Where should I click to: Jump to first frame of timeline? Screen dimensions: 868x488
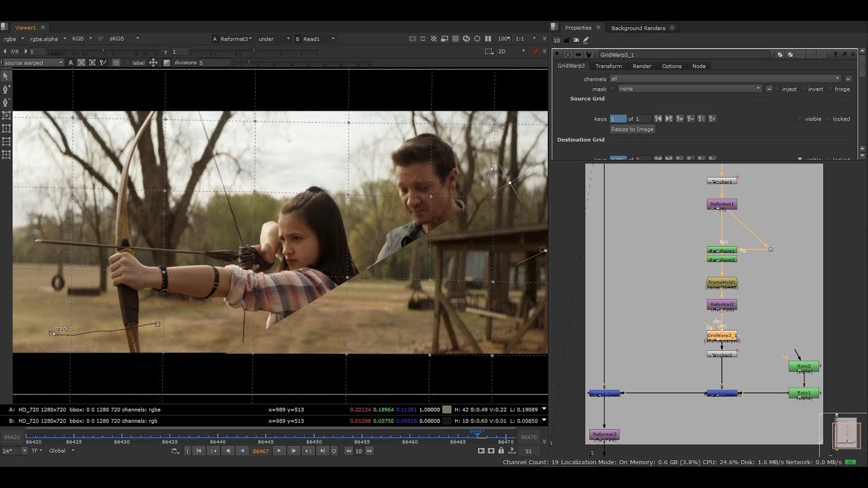click(199, 451)
